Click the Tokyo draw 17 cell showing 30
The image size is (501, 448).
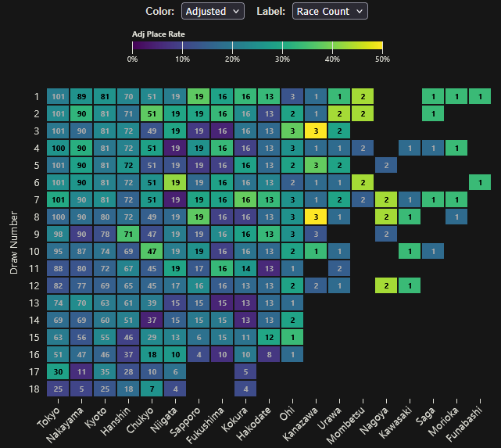point(58,371)
